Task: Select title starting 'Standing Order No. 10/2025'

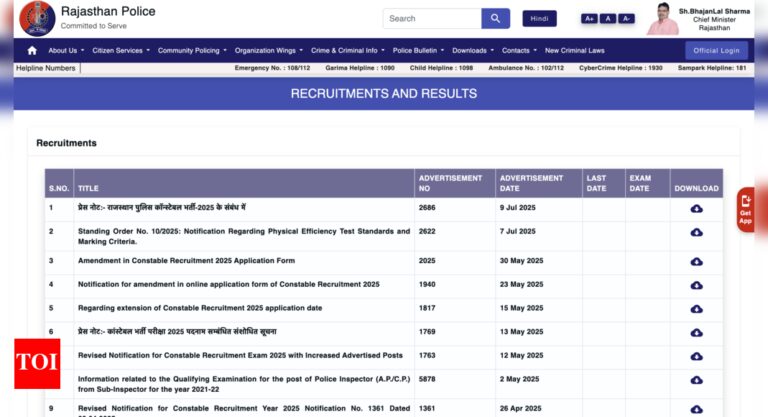Action: [244, 236]
